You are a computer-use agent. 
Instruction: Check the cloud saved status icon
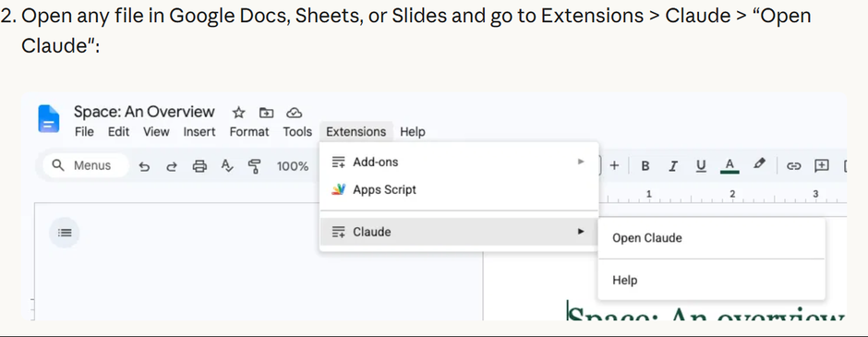click(294, 113)
